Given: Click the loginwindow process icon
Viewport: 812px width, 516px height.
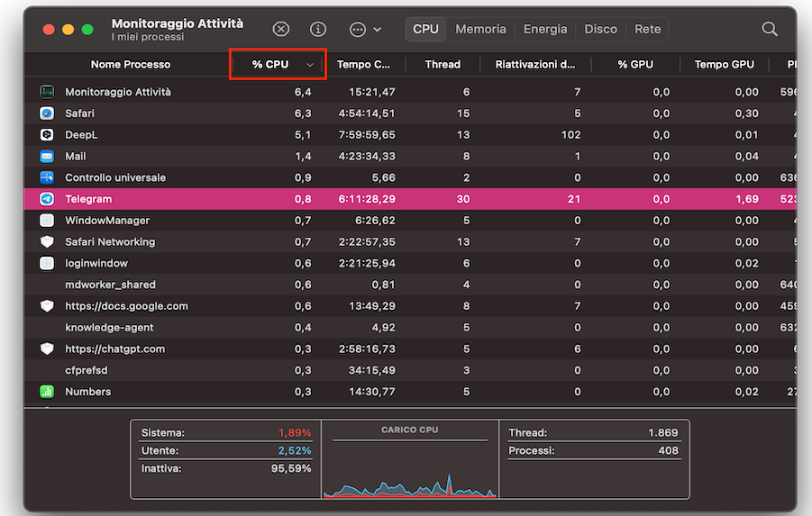Looking at the screenshot, I should click(47, 264).
